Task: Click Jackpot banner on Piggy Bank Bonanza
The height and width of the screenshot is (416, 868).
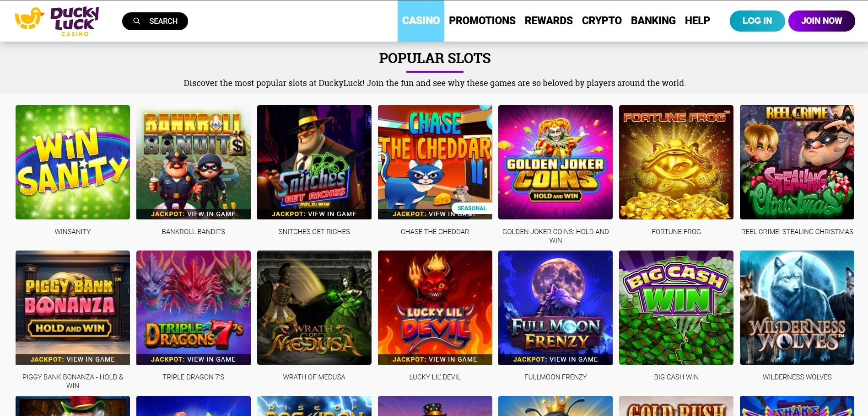Action: coord(73,359)
